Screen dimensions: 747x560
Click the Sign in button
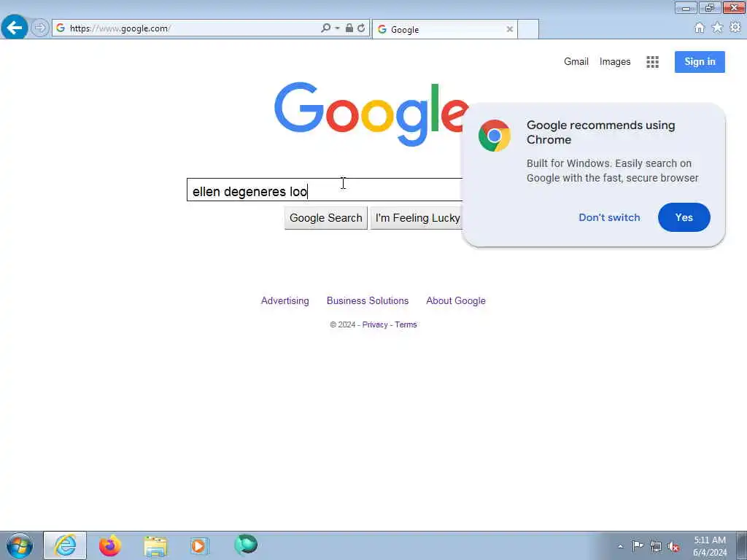[x=700, y=62]
